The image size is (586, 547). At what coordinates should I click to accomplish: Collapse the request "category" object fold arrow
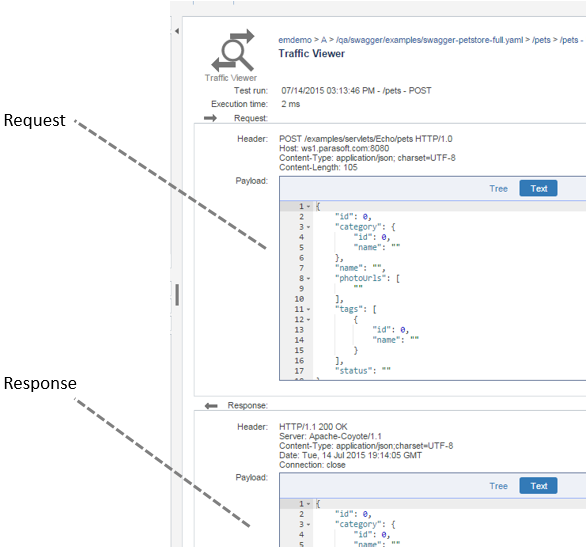click(x=308, y=227)
